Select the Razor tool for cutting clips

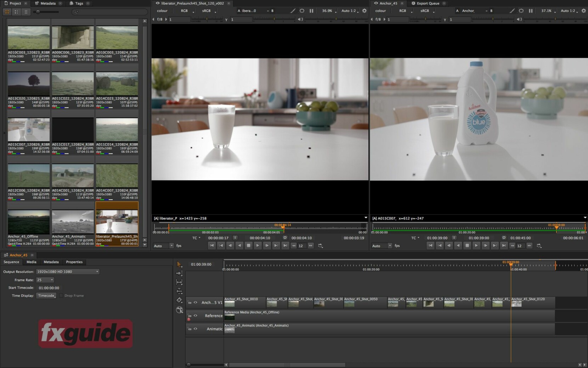[180, 300]
